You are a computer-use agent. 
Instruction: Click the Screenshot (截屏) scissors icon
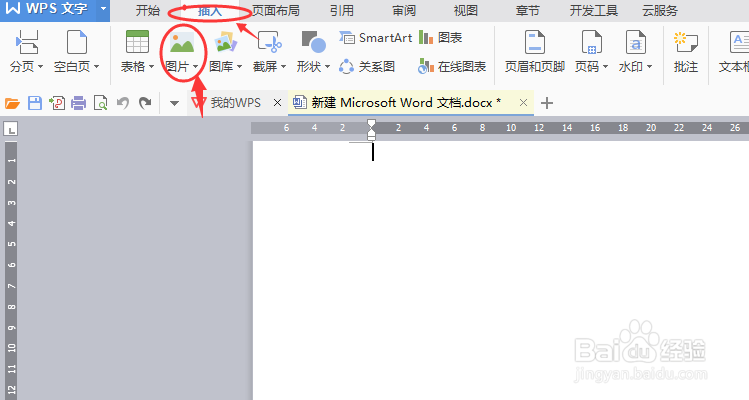269,42
